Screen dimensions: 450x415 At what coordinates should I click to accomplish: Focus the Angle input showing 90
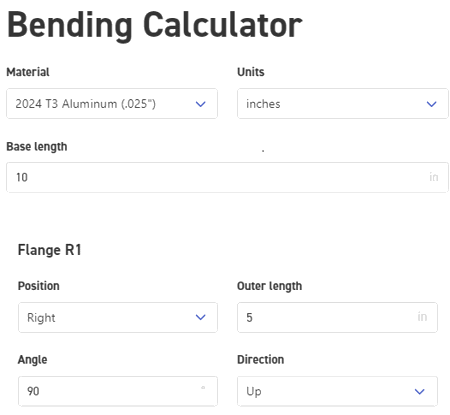point(118,391)
